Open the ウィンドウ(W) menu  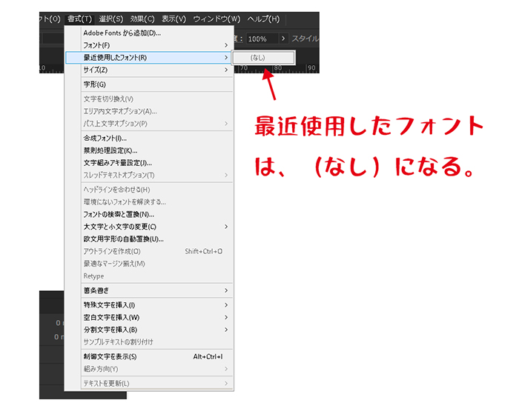coord(216,19)
